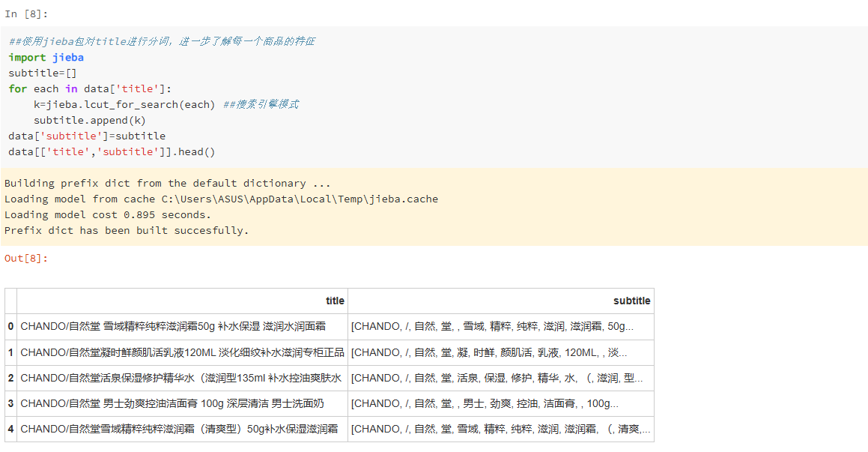Click title cell '雪域精粹纯粹滋润霜50g 补水保湿'
Viewport: 868px width, 452px height.
182,327
